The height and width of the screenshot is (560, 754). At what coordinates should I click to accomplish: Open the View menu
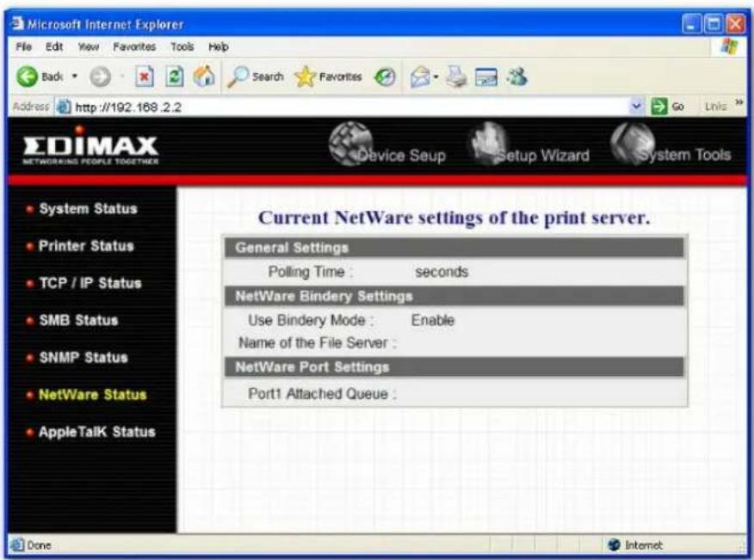pyautogui.click(x=89, y=46)
